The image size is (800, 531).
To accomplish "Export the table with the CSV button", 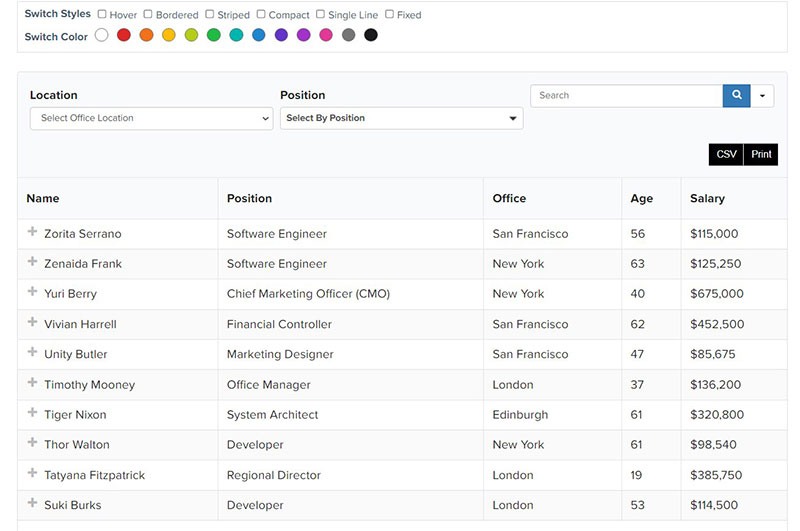I will (726, 155).
